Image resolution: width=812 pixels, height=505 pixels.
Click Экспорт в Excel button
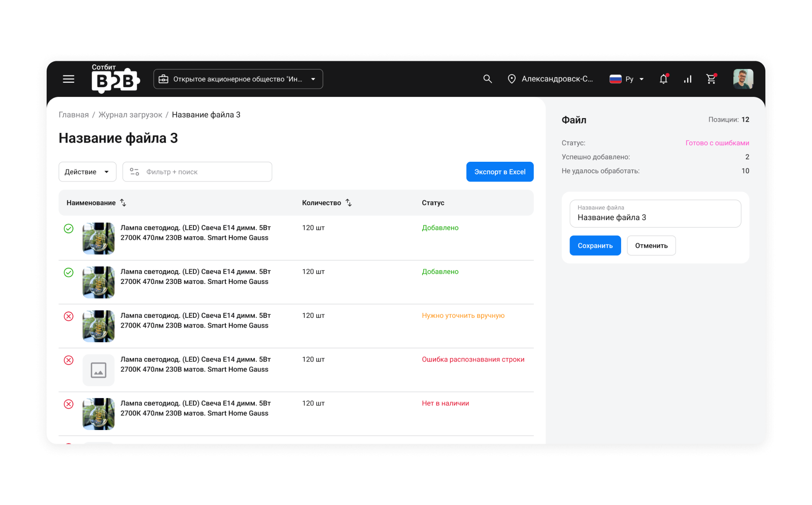pyautogui.click(x=500, y=172)
